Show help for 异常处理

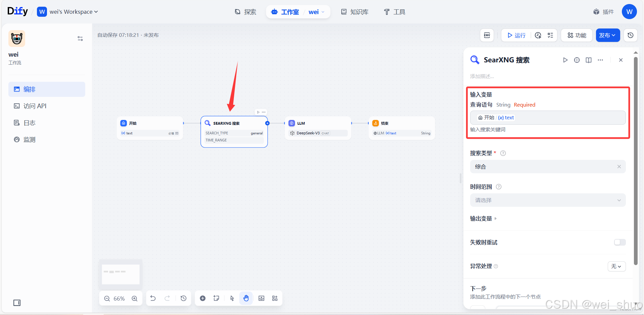(496, 266)
